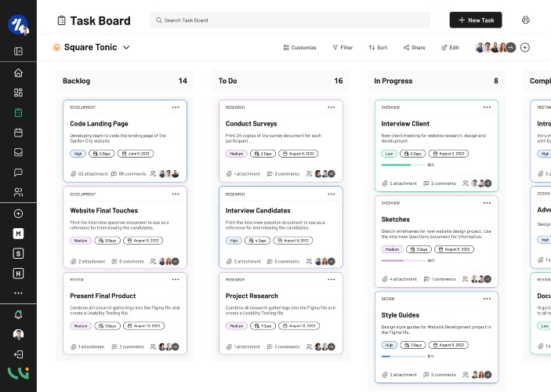551x392 pixels.
Task: Open options menu on Website Final Touches card
Action: tap(176, 194)
